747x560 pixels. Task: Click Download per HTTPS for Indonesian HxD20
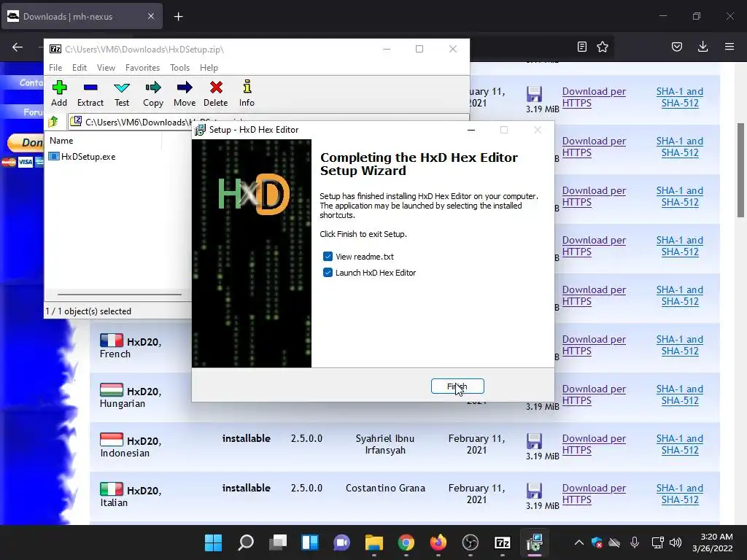(594, 444)
